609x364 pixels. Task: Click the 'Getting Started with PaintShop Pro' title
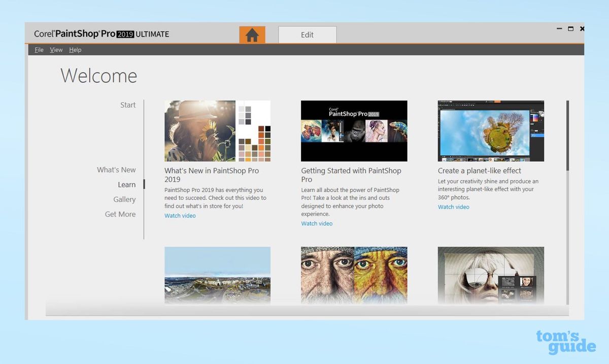click(x=351, y=175)
